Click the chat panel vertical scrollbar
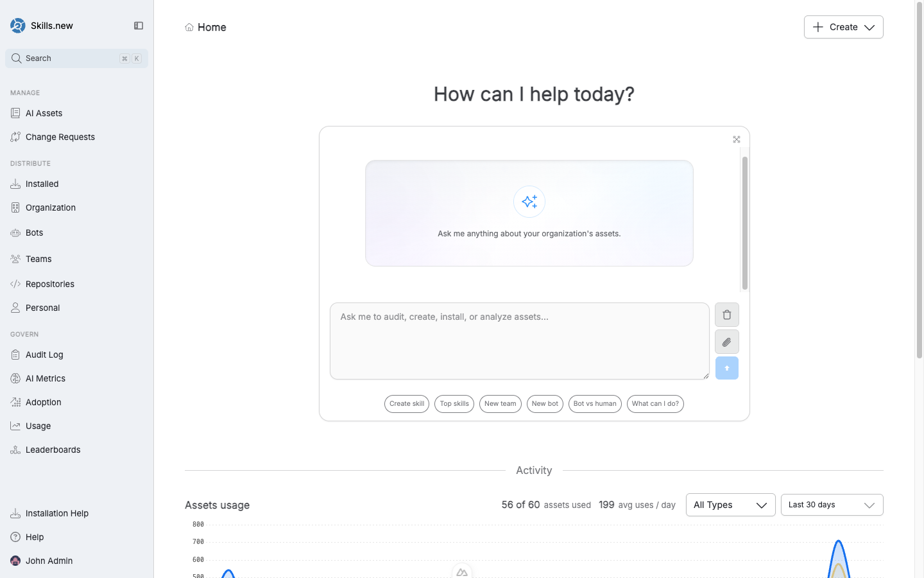924x578 pixels. 744,223
